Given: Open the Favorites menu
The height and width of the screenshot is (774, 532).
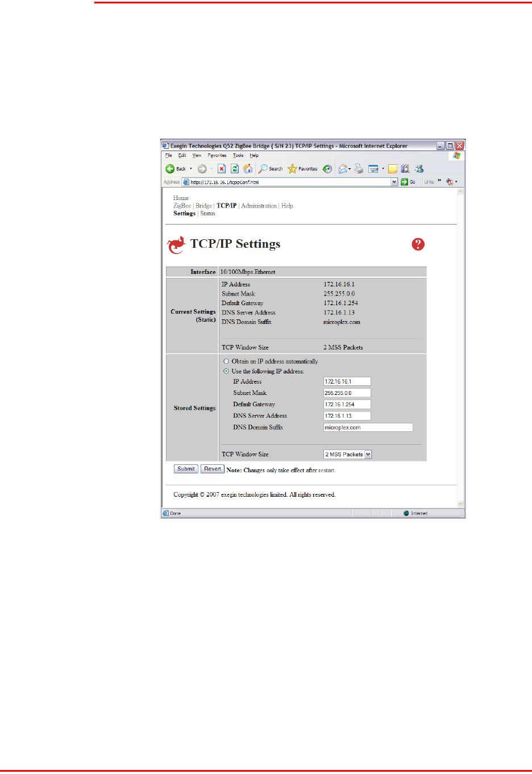Looking at the screenshot, I should click(217, 155).
